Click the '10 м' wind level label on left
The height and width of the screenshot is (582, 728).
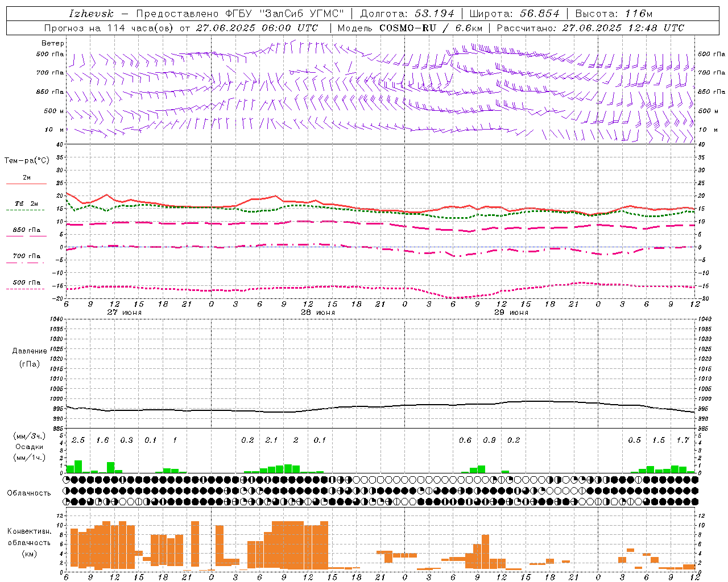coord(55,130)
